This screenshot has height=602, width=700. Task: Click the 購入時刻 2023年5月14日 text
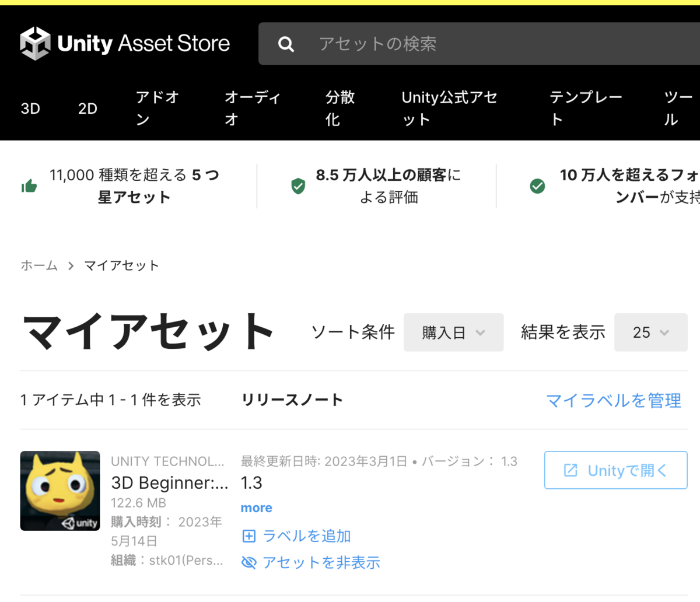click(x=166, y=531)
